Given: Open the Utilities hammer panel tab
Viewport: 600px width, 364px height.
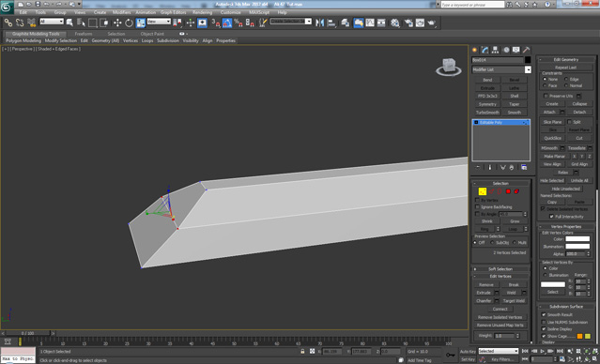Looking at the screenshot, I should coord(527,50).
